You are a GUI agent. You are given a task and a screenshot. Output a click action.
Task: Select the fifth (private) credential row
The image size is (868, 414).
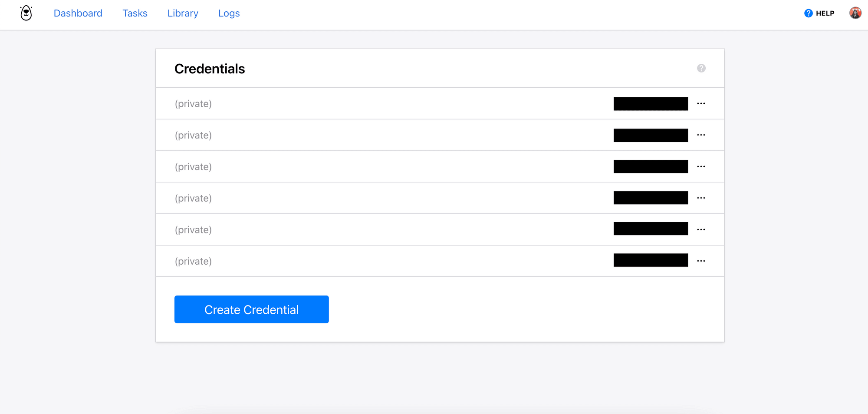(x=193, y=229)
